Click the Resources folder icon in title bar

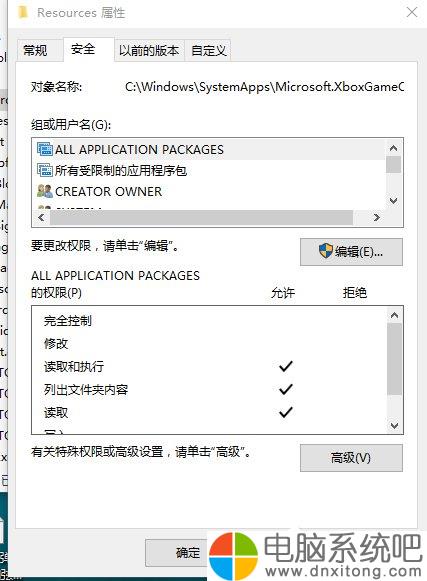23,12
